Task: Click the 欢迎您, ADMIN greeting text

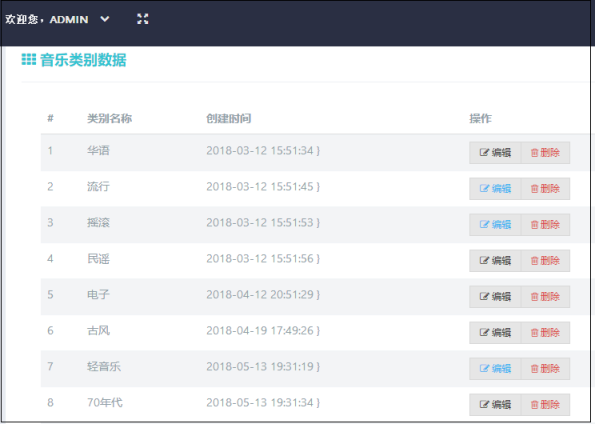Action: pyautogui.click(x=47, y=19)
